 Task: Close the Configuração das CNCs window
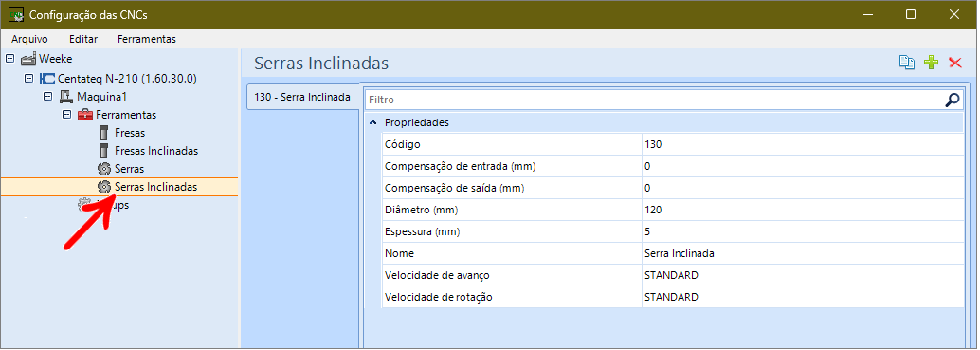[953, 14]
